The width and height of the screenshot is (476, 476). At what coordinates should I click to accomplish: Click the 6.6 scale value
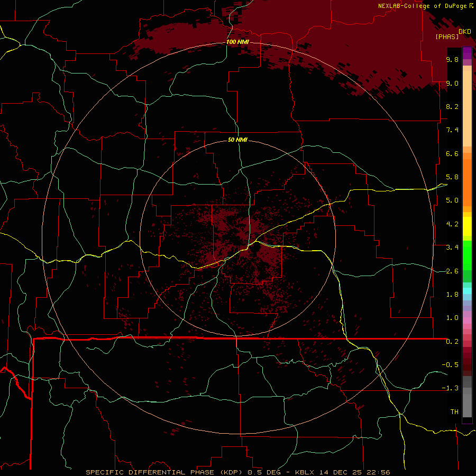[x=452, y=153]
